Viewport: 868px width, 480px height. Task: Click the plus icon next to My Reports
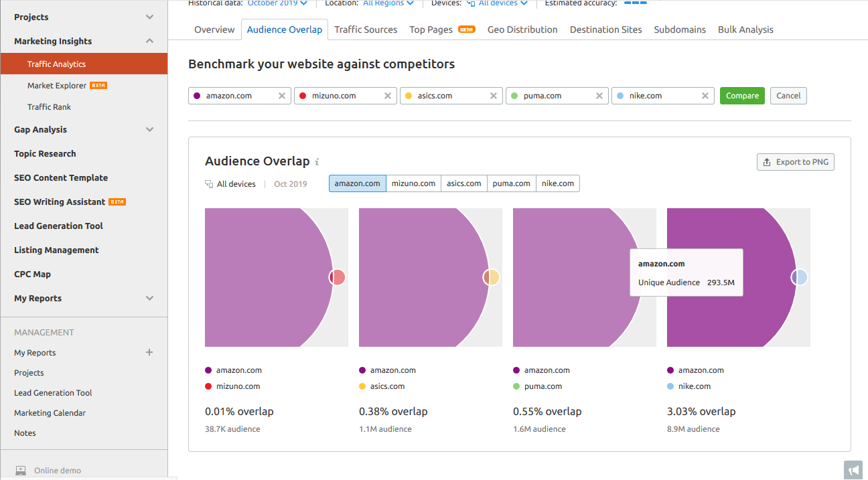click(x=149, y=352)
